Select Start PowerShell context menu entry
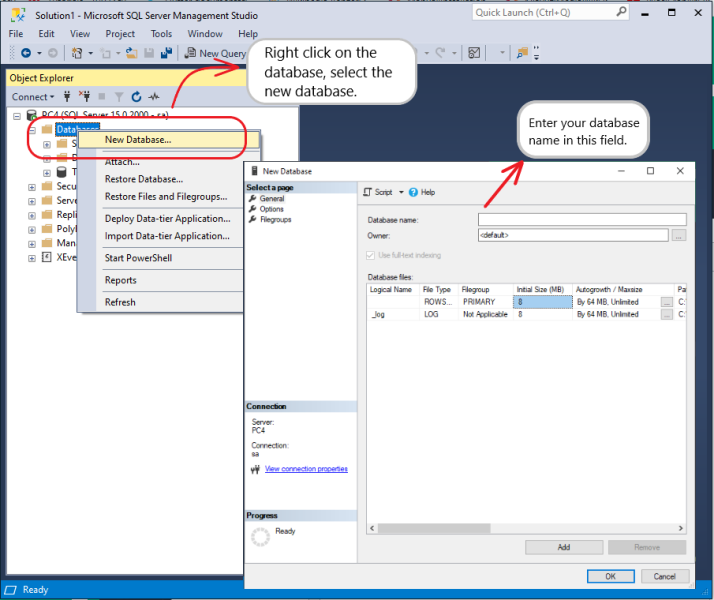The height and width of the screenshot is (600, 714). (138, 258)
